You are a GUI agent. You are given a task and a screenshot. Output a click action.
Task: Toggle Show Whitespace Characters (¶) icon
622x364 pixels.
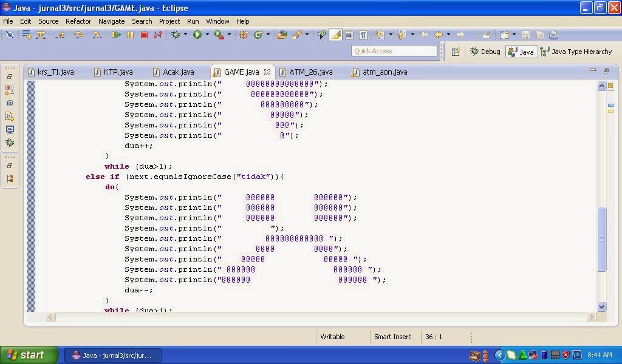pyautogui.click(x=364, y=35)
